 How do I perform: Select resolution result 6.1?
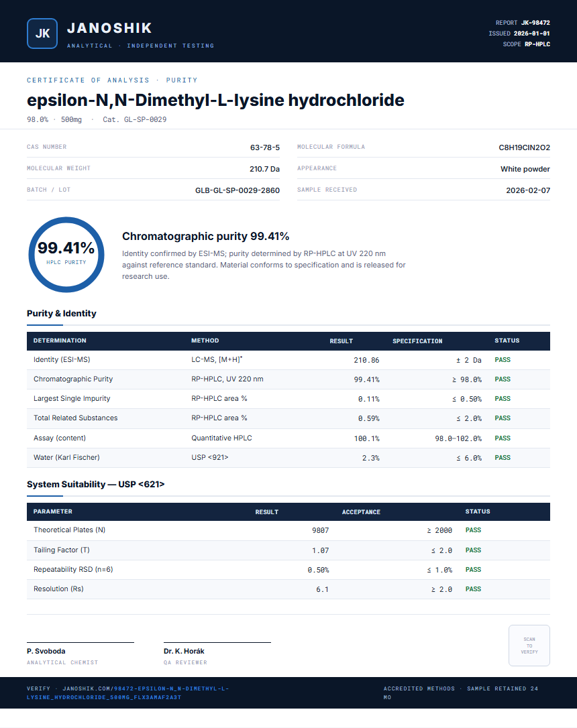pos(323,590)
